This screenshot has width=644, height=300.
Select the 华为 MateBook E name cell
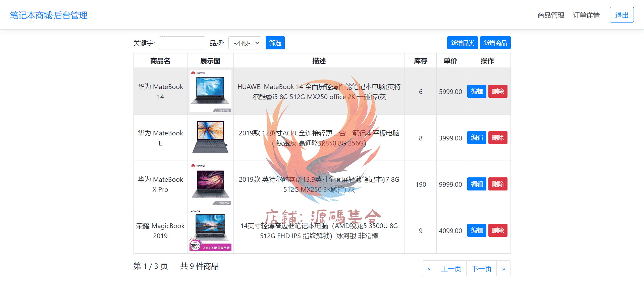pyautogui.click(x=160, y=138)
